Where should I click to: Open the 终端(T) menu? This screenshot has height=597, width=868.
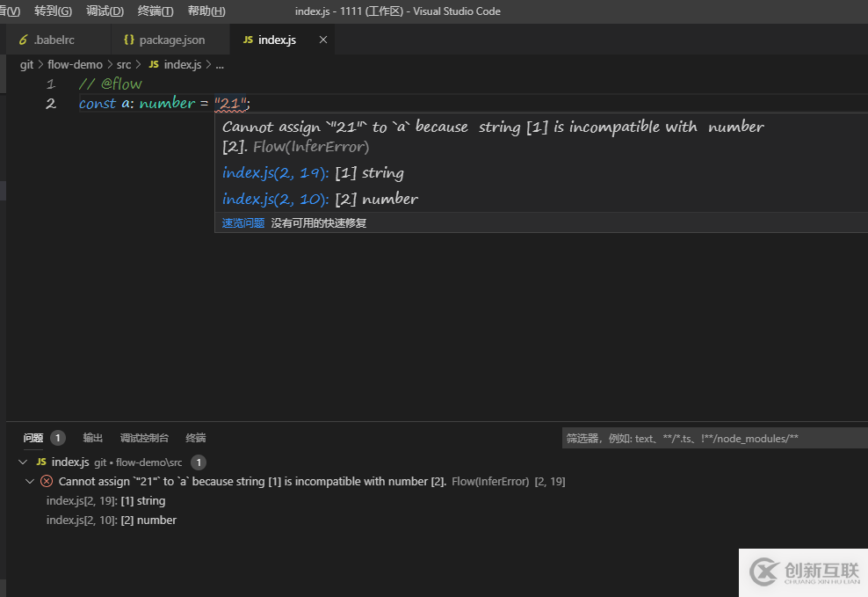tap(155, 11)
